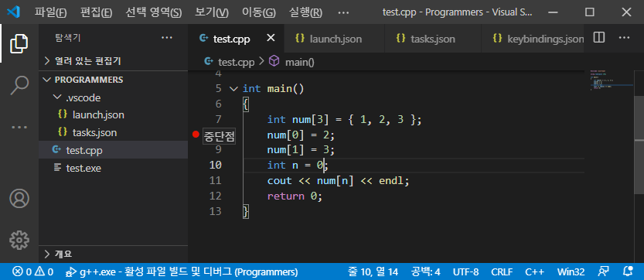
Task: Change end of line sequence CRLF
Action: coord(502,271)
